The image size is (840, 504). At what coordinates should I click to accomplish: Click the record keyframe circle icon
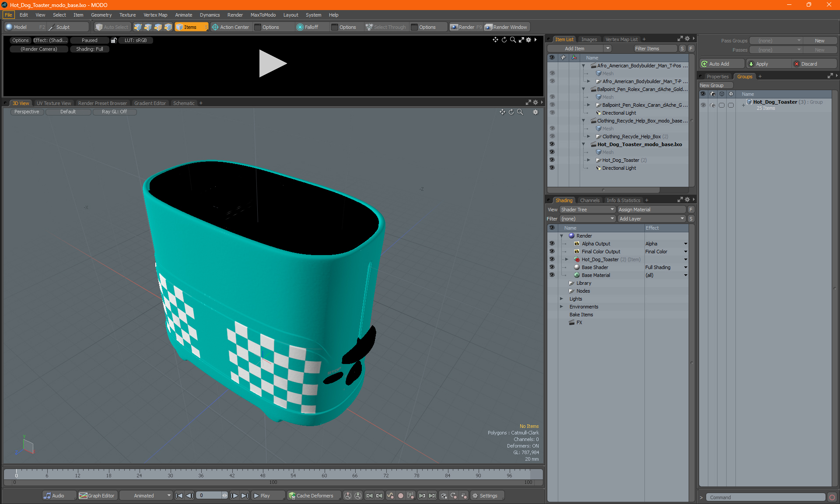pyautogui.click(x=400, y=496)
